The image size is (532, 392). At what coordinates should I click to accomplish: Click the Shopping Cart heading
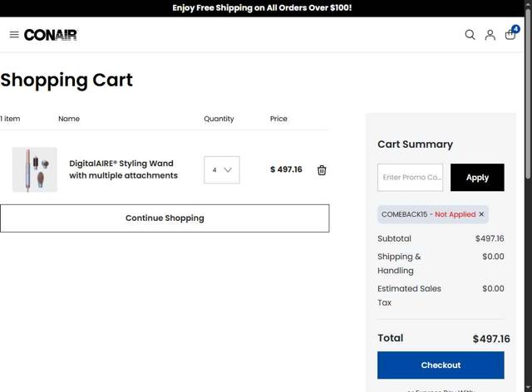66,81
